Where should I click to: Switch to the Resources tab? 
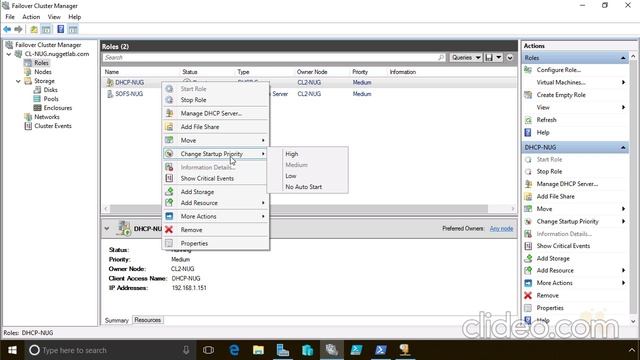(148, 320)
